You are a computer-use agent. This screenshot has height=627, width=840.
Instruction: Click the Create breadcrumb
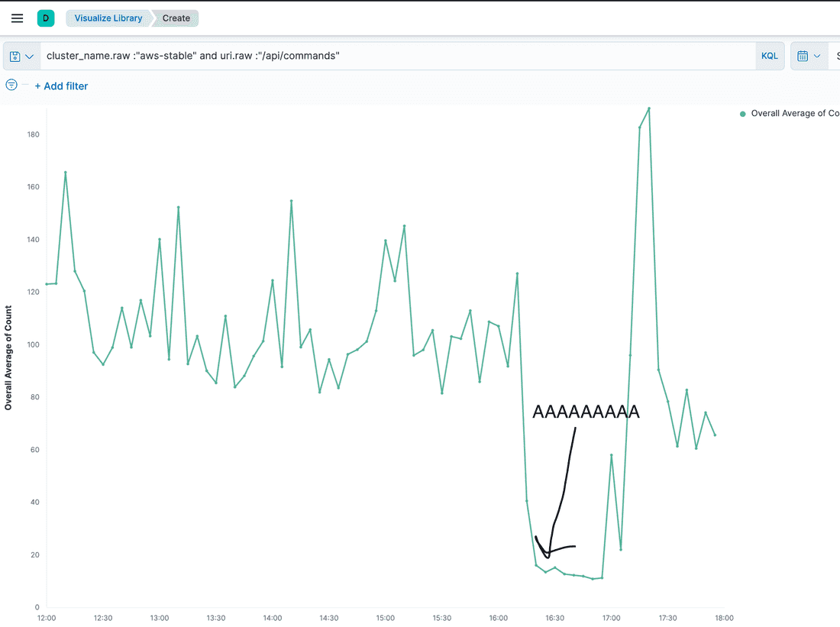pyautogui.click(x=176, y=18)
